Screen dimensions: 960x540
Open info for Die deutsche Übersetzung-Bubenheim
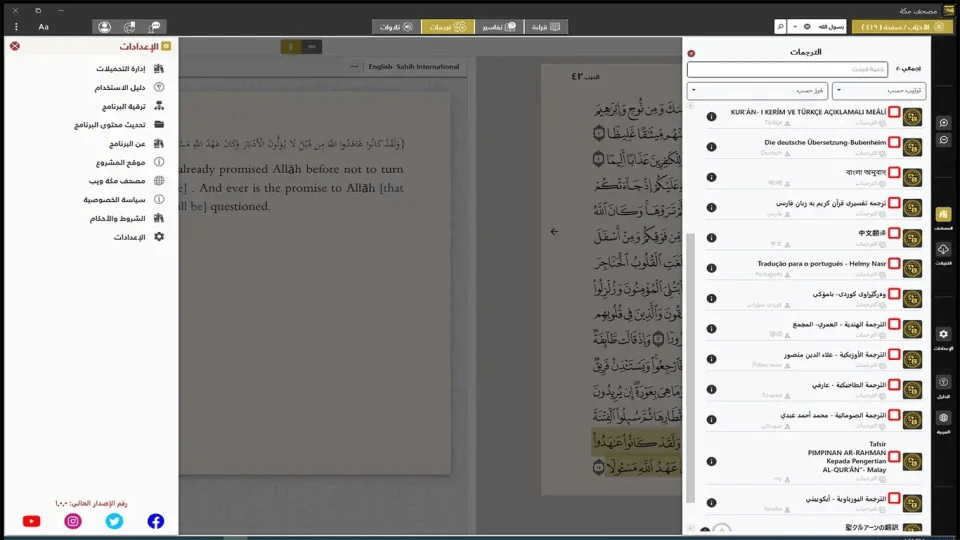[711, 147]
